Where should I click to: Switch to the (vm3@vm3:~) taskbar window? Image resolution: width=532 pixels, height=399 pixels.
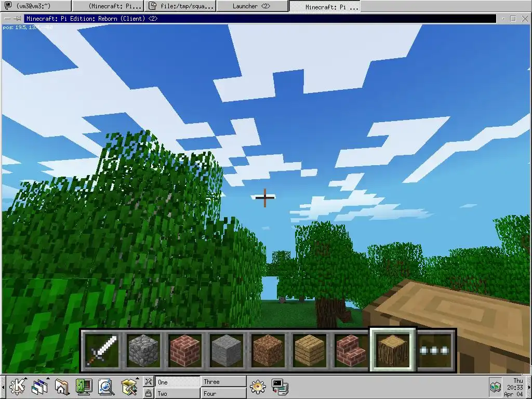coord(36,6)
